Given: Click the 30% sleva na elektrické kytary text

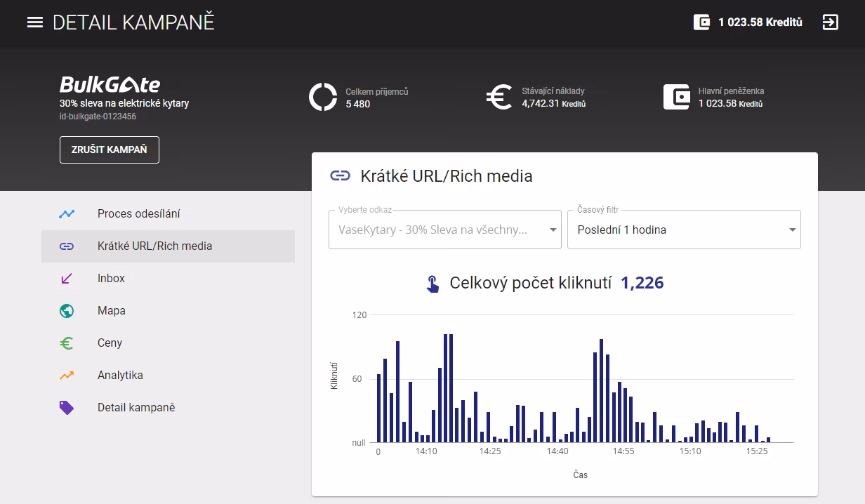Looking at the screenshot, I should coord(124,103).
